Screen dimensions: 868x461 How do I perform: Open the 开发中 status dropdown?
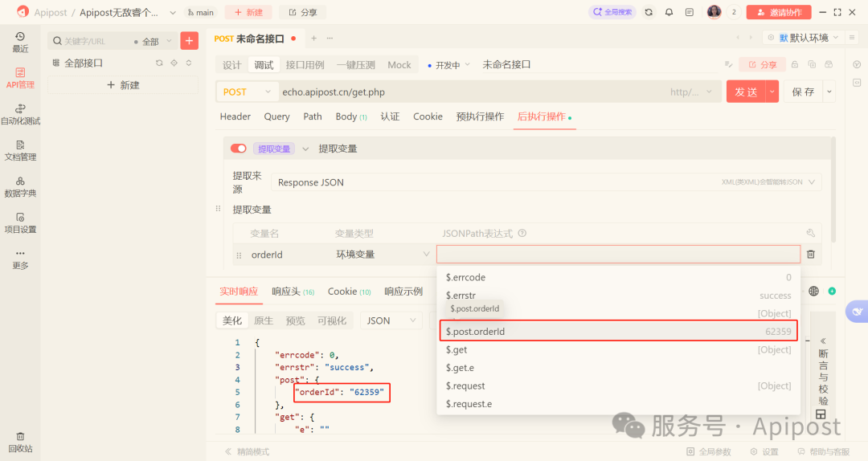(449, 65)
